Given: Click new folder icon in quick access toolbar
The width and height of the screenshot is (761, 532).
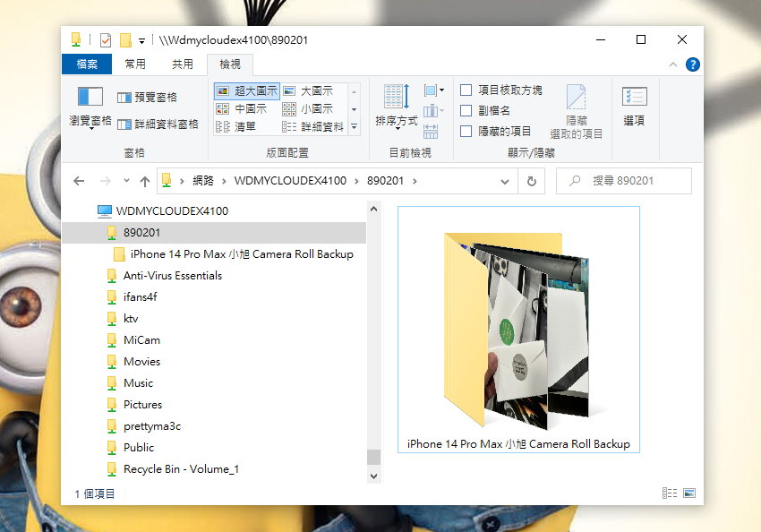Looking at the screenshot, I should pyautogui.click(x=125, y=39).
